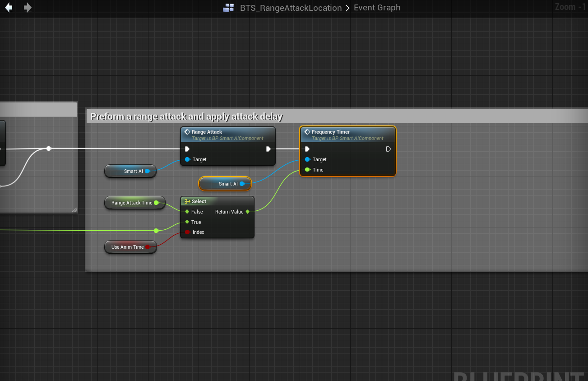Select the Range Attack Time variable node
The width and height of the screenshot is (588, 381).
point(132,203)
